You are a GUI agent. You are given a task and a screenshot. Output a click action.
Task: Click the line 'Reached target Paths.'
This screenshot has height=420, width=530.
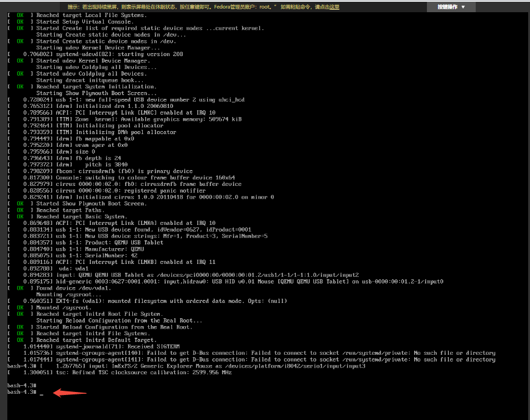point(56,210)
